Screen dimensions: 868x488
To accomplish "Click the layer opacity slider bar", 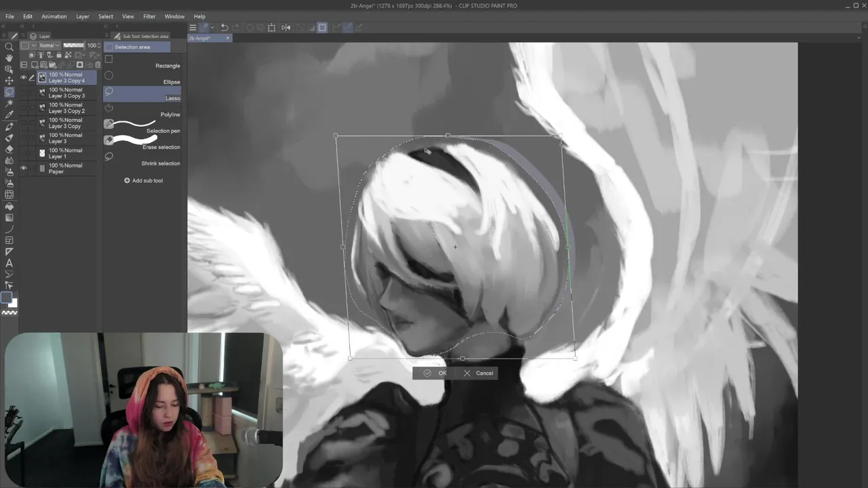I will point(73,45).
